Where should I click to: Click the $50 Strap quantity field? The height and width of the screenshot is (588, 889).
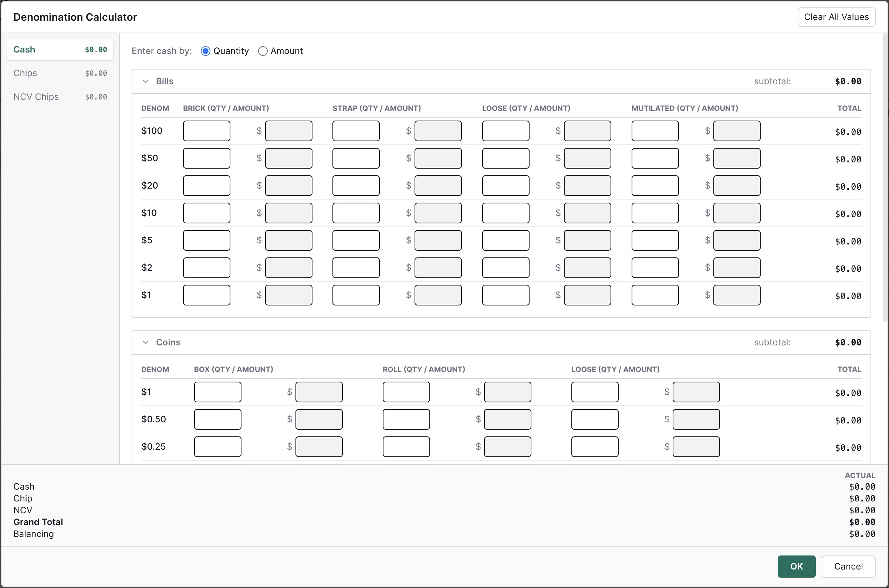click(356, 158)
